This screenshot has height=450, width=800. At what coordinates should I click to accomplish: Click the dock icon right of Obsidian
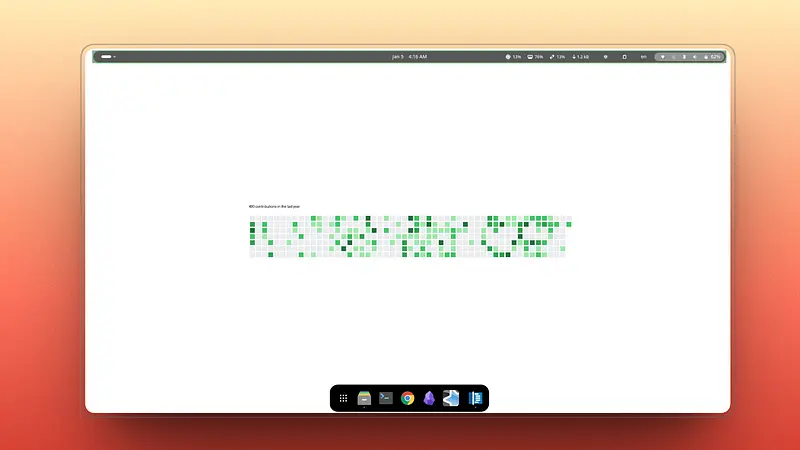click(x=451, y=398)
